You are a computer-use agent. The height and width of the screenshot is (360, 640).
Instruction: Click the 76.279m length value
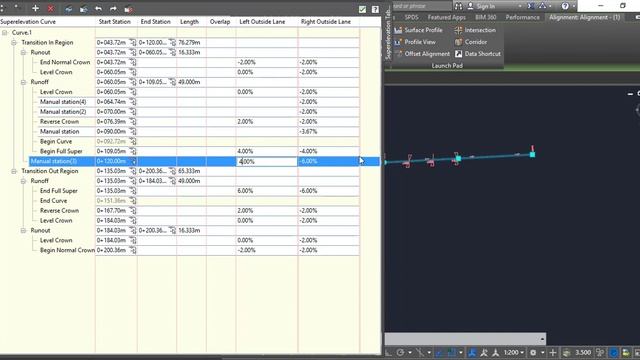[189, 42]
